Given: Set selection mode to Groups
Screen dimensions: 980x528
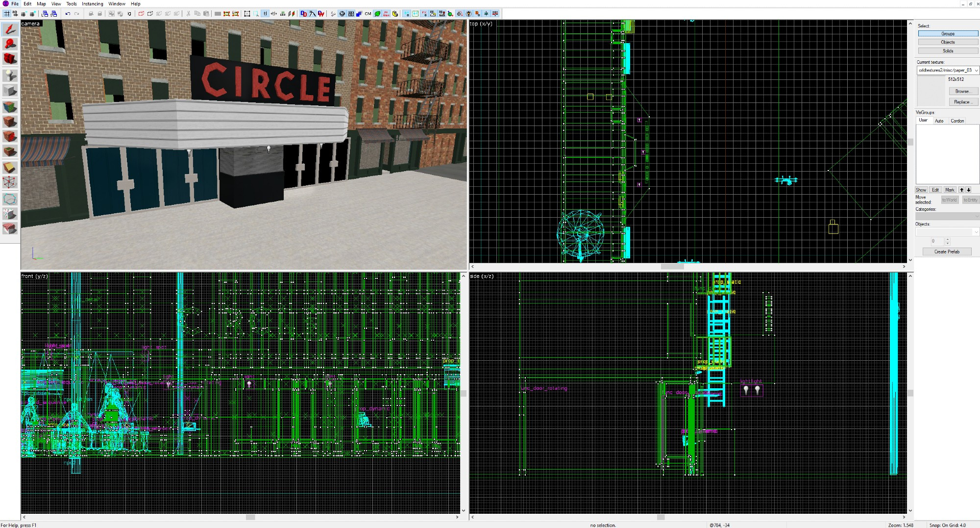Looking at the screenshot, I should pyautogui.click(x=948, y=34).
